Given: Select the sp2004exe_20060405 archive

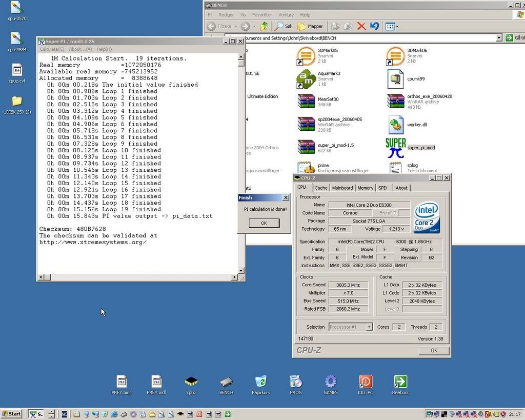Looking at the screenshot, I should point(306,124).
